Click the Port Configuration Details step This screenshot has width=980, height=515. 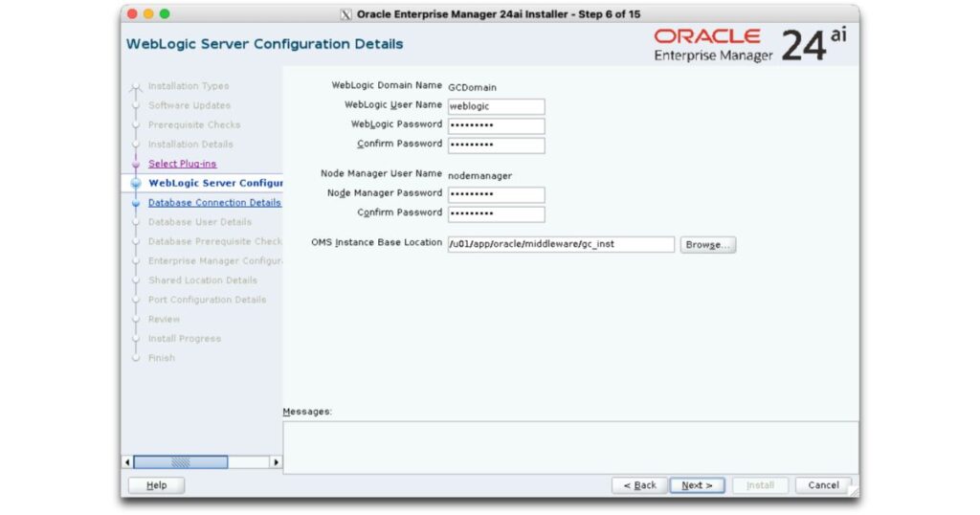point(207,300)
